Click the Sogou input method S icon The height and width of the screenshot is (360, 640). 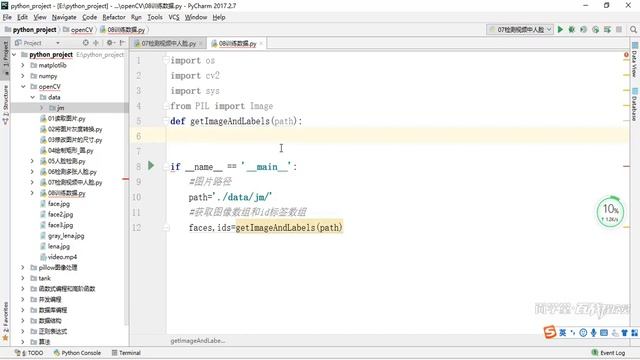[x=550, y=332]
